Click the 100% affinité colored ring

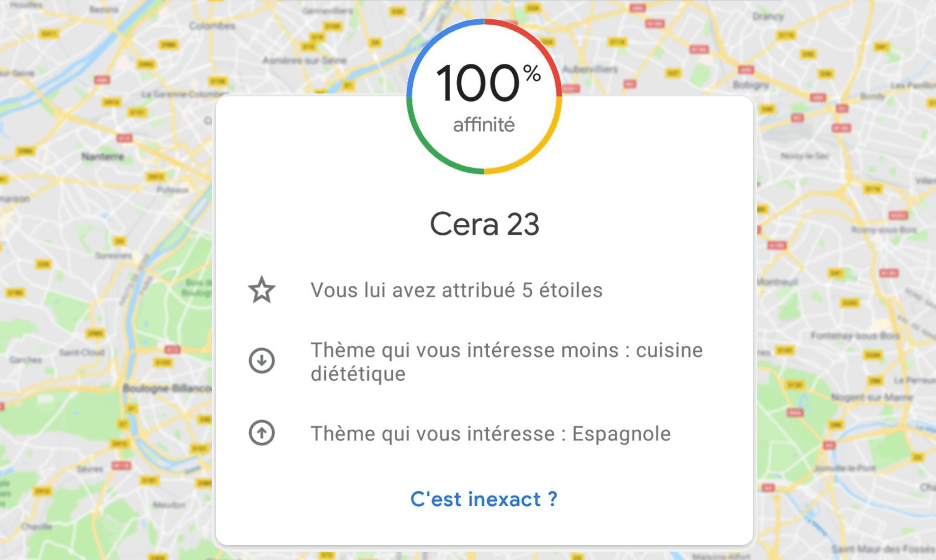click(484, 96)
